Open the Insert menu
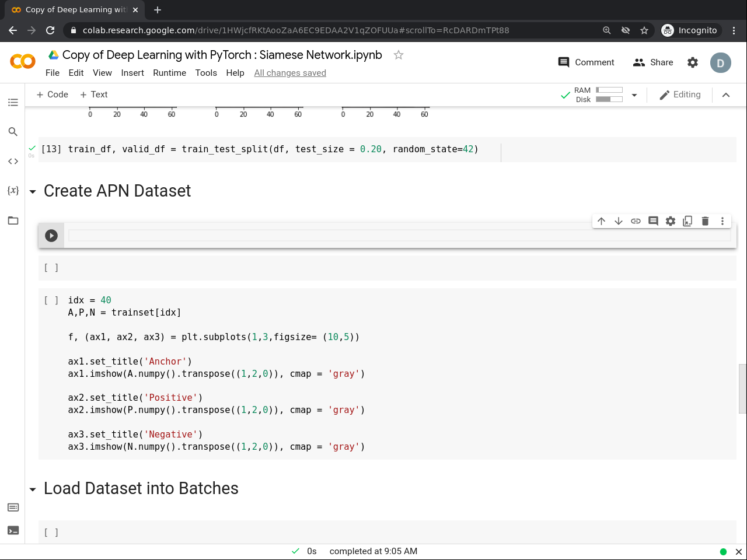Image resolution: width=747 pixels, height=560 pixels. 132,73
